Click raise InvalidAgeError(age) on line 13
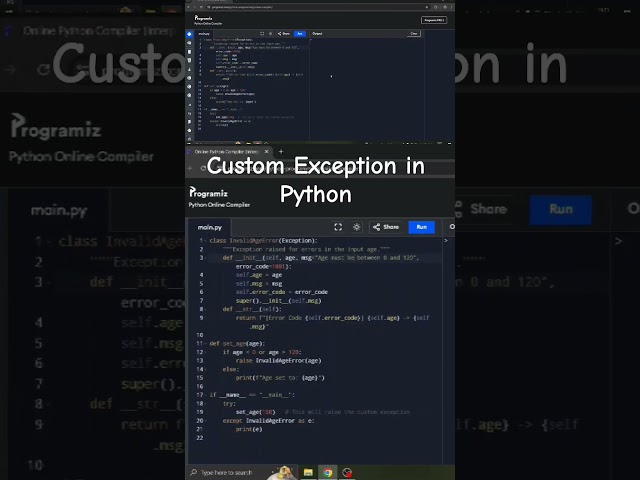Screen dimensions: 640x480 (278, 361)
